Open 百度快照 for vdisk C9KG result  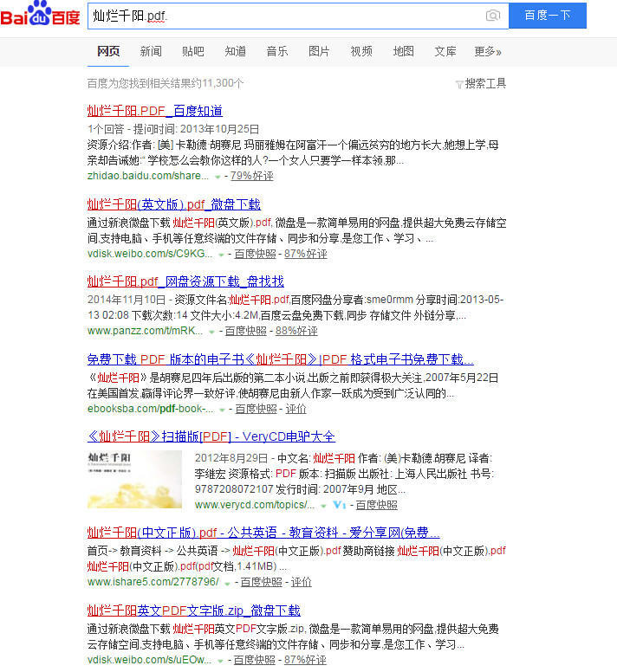(255, 254)
